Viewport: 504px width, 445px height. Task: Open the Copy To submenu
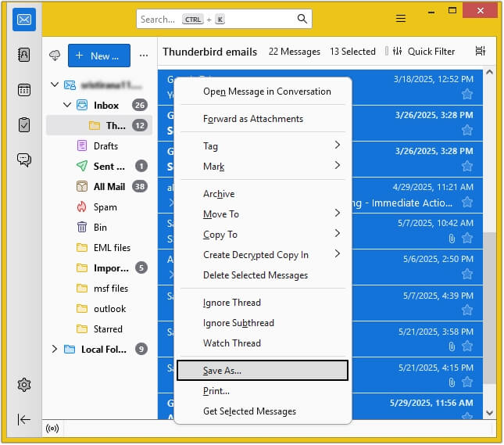(x=263, y=235)
